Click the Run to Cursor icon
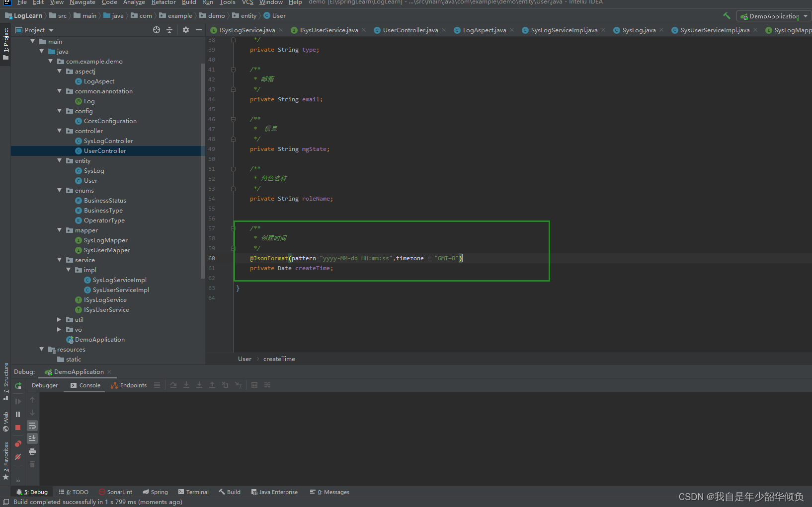 [x=238, y=385]
